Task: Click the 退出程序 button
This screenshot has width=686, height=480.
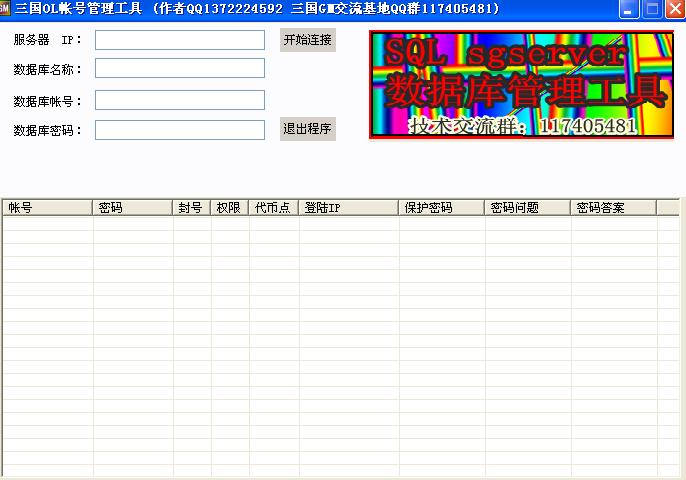Action: tap(307, 129)
